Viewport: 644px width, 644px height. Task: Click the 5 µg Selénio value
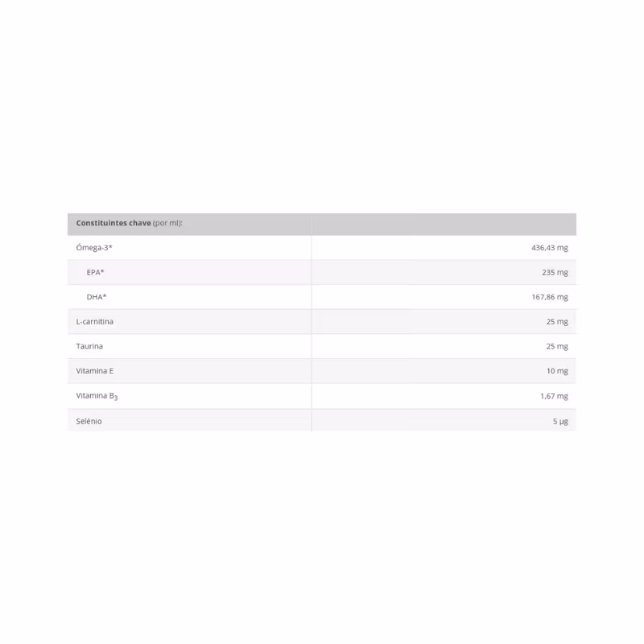pyautogui.click(x=560, y=421)
